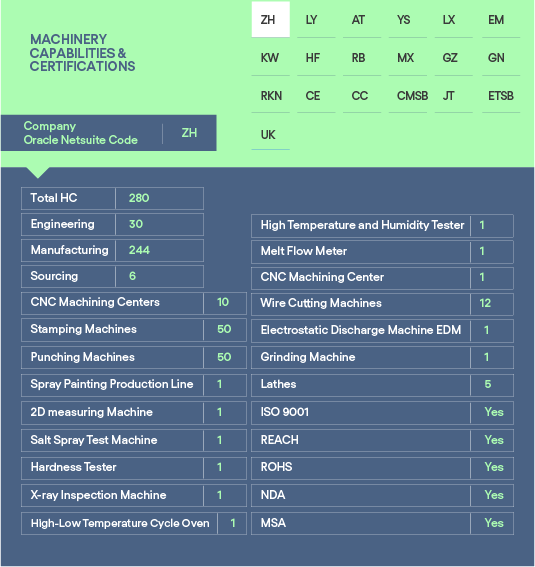This screenshot has height=567, width=535.
Task: Select the ZH company tab
Action: click(270, 20)
